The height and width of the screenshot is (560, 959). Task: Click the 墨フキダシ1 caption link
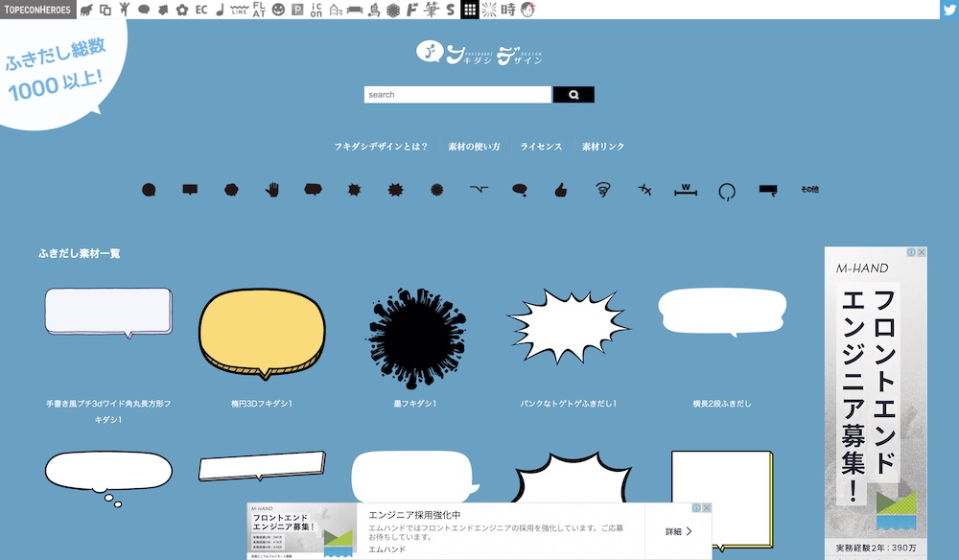(x=415, y=404)
